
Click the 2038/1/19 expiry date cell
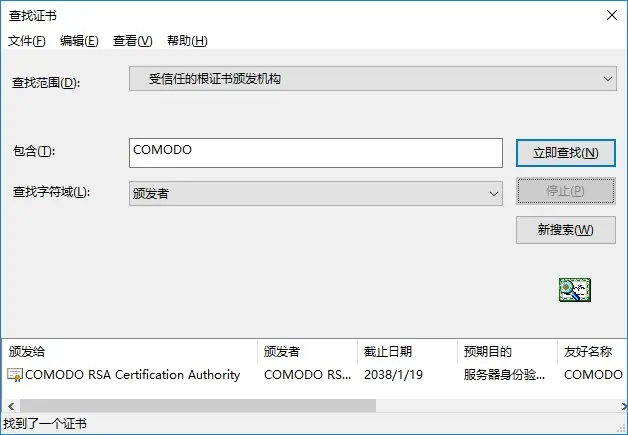click(x=393, y=375)
